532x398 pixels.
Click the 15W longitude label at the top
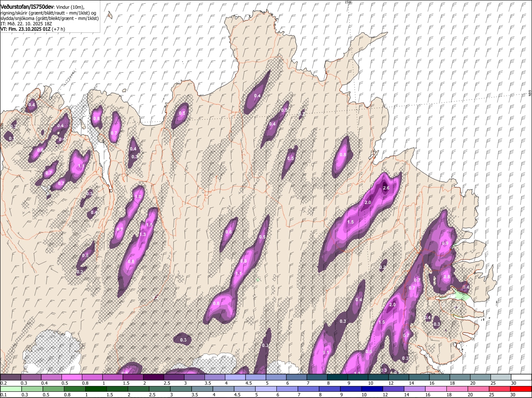click(348, 2)
